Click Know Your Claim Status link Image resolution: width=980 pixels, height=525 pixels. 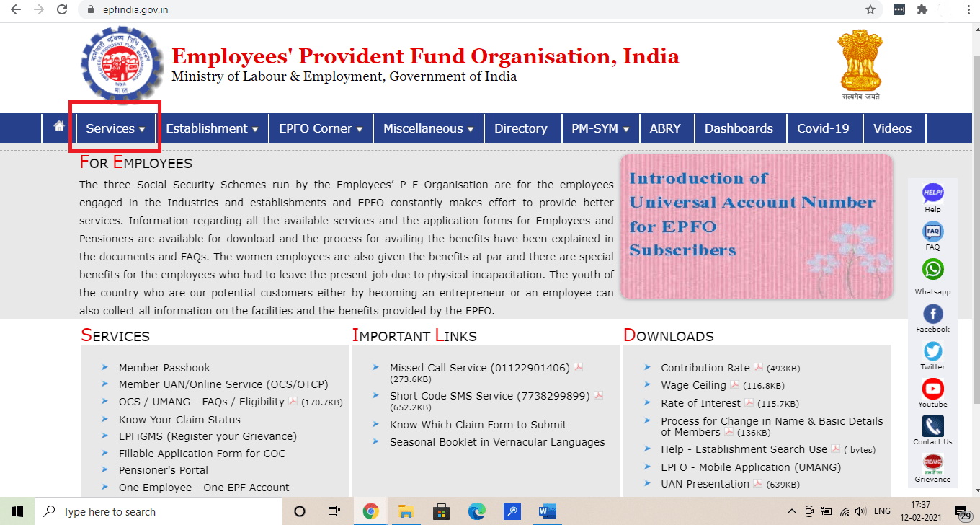pyautogui.click(x=179, y=419)
